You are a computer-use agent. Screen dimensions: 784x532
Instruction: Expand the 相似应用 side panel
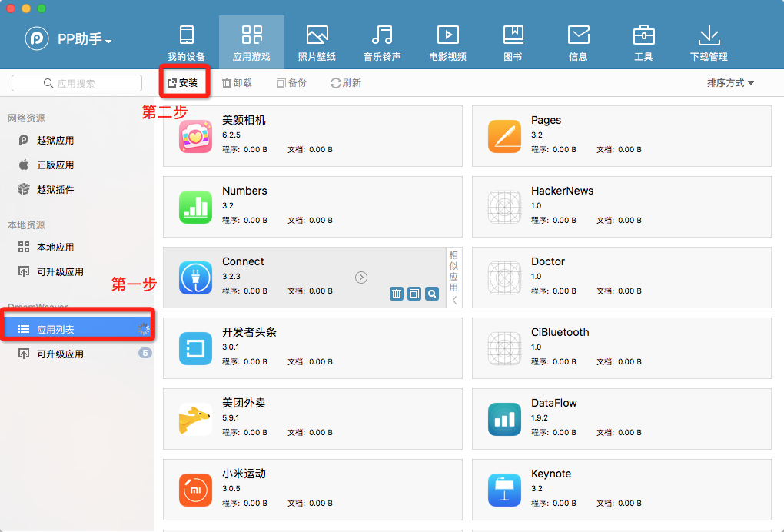pos(454,278)
